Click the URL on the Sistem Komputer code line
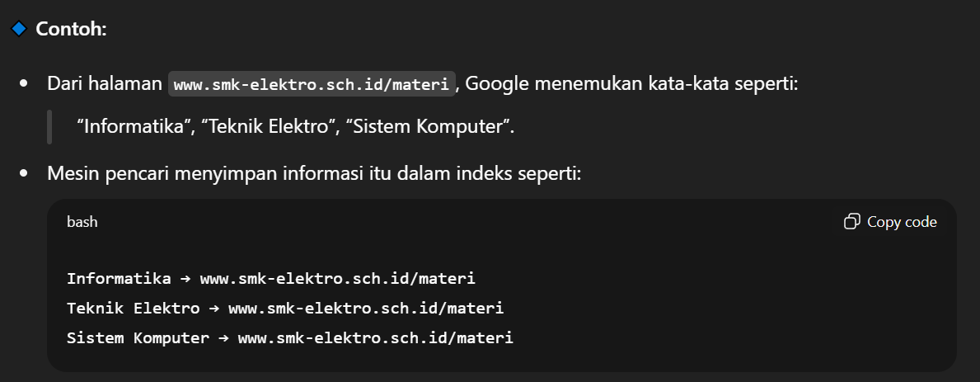Image resolution: width=980 pixels, height=382 pixels. [x=375, y=338]
